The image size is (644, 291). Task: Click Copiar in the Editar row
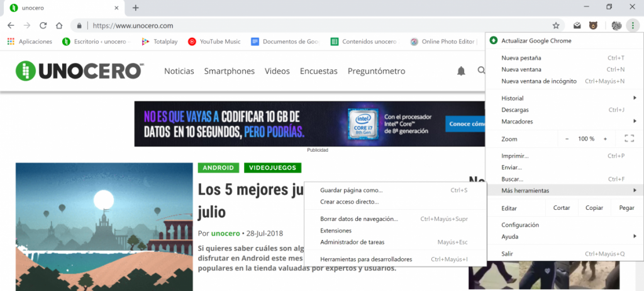[594, 208]
